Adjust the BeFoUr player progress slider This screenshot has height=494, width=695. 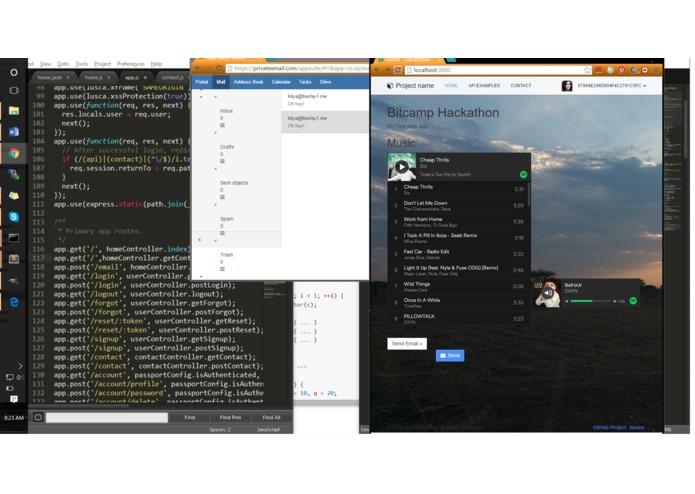[x=590, y=301]
